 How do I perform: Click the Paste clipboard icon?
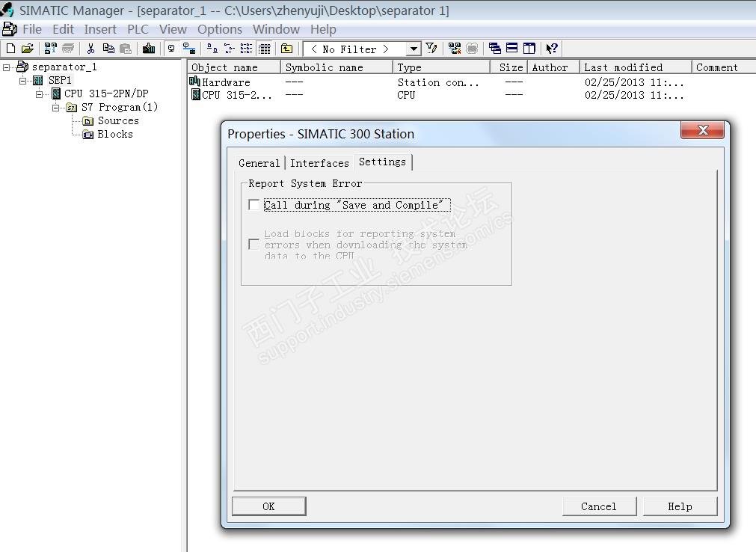tap(126, 48)
